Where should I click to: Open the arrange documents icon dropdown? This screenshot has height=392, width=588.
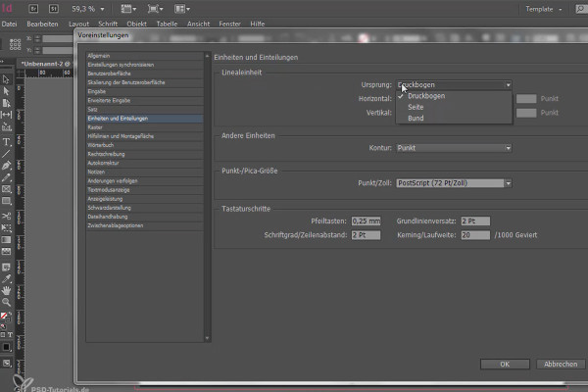(182, 9)
